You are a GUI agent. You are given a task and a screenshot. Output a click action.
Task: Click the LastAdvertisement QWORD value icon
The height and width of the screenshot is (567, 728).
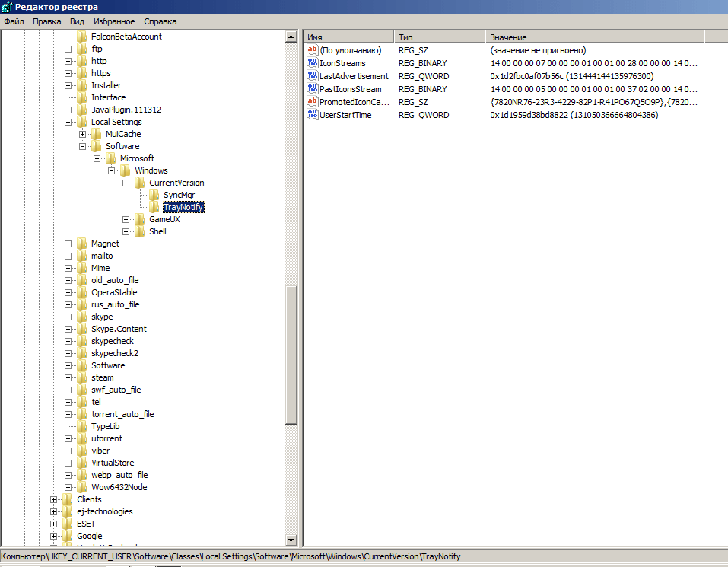point(312,76)
